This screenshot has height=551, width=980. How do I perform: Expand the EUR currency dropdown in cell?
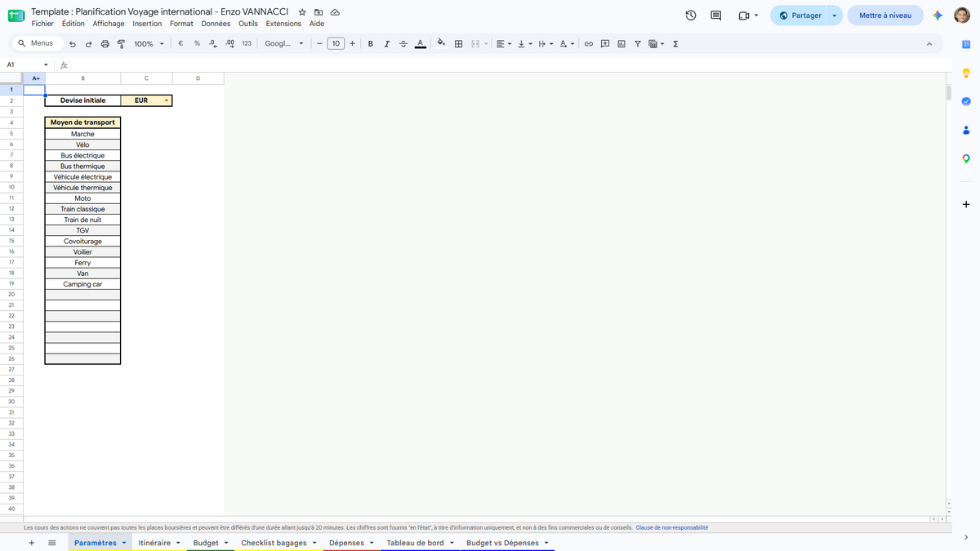pos(166,100)
